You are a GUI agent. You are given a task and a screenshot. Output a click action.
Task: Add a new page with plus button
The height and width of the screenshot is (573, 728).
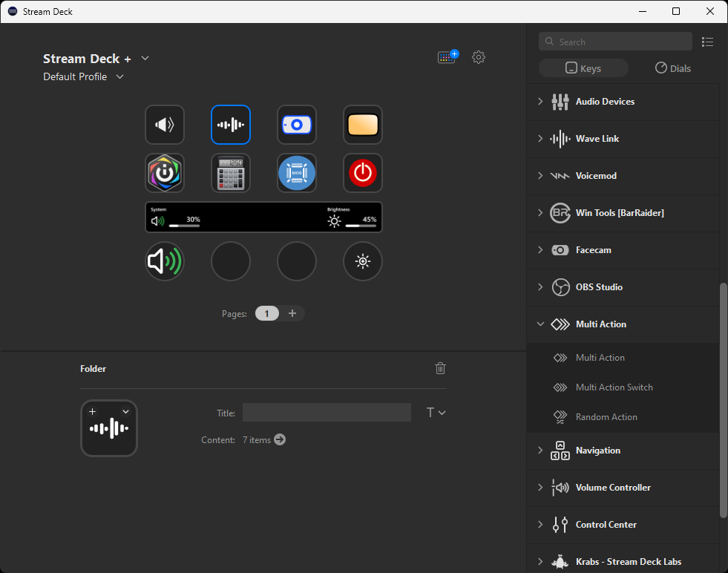(x=292, y=313)
